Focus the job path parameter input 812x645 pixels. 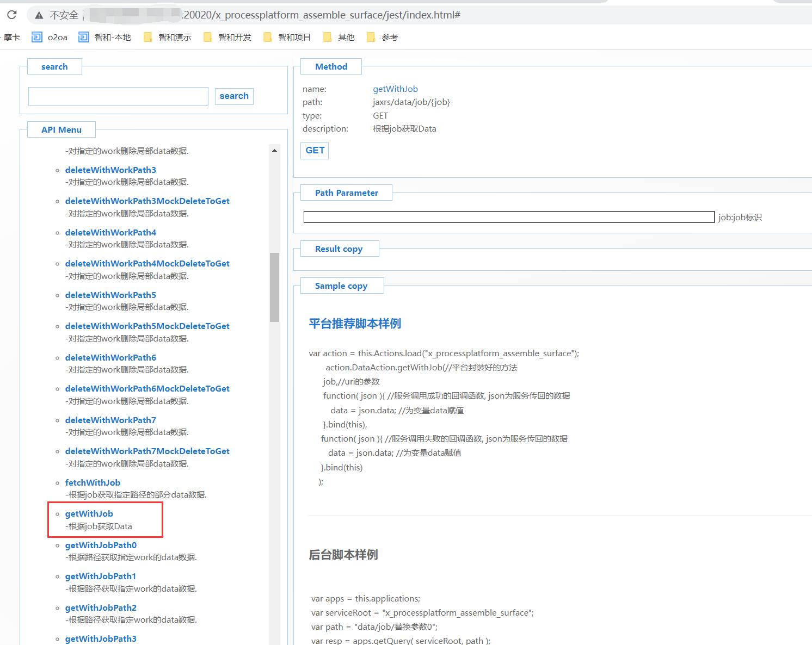[x=509, y=217]
